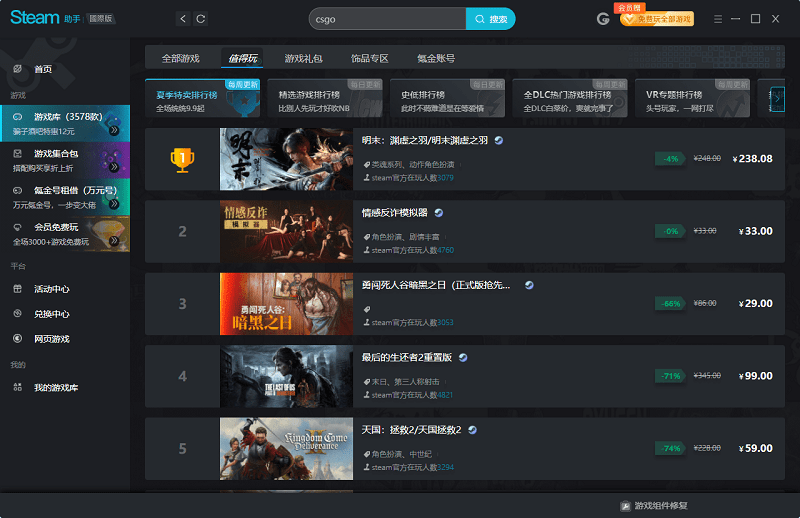Viewport: 800px width, 518px height.
Task: Click the csgo search input field
Action: pos(387,19)
